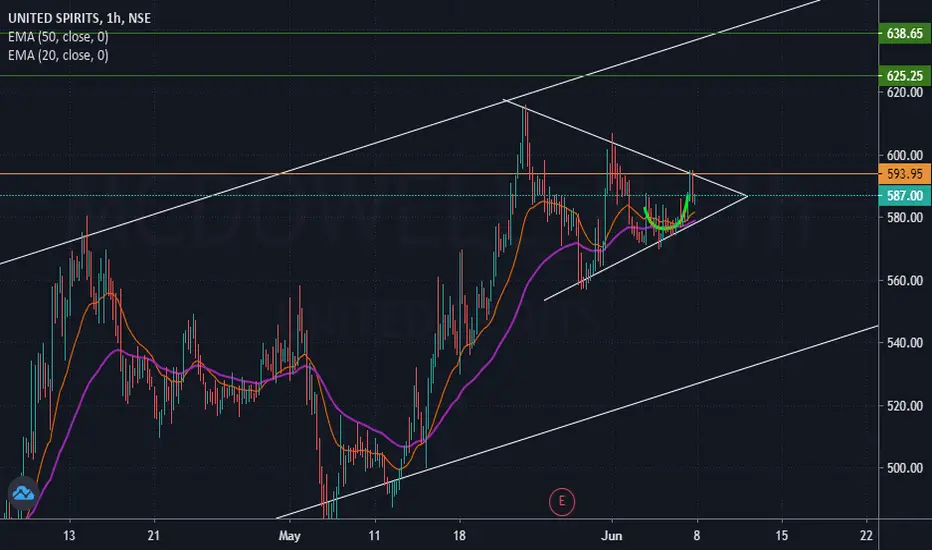Click the '21' date axis label

pos(154,536)
